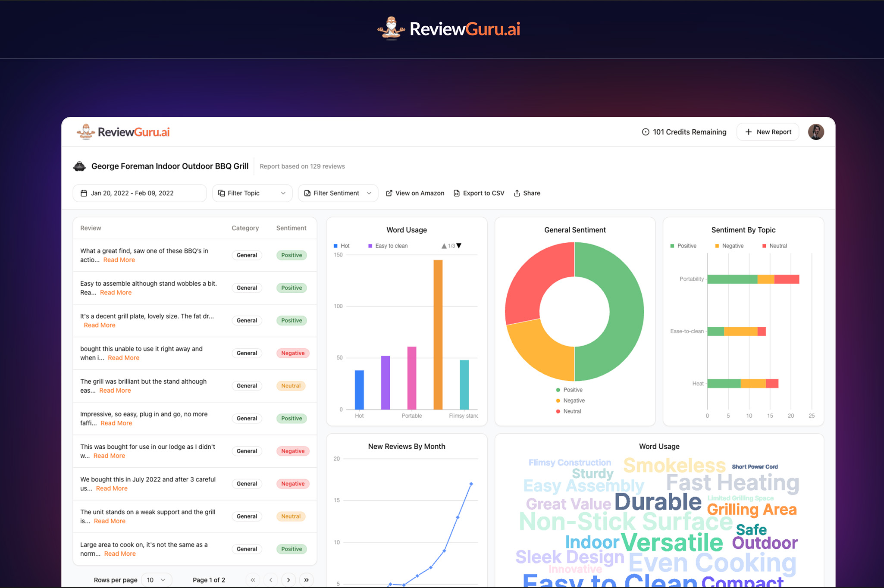Toggle Positive in General Sentiment legend
Viewport: 884px width, 588px height.
click(569, 390)
